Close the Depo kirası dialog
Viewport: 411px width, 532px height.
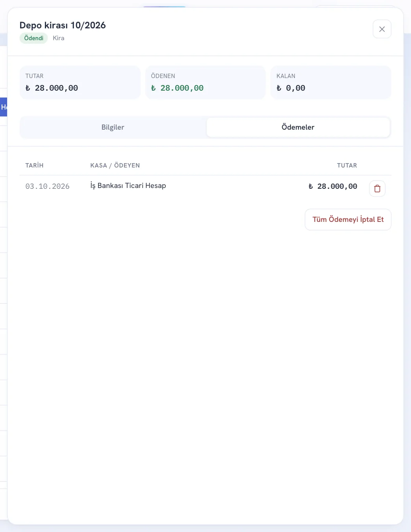tap(382, 29)
